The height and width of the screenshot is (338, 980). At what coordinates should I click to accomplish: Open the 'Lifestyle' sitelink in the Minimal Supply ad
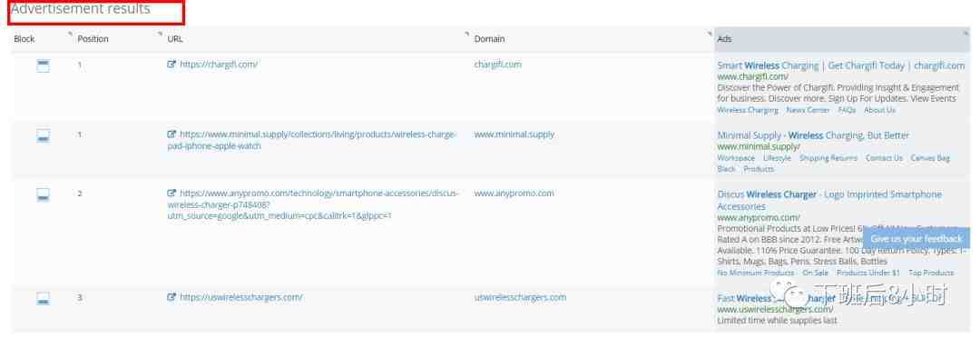777,158
